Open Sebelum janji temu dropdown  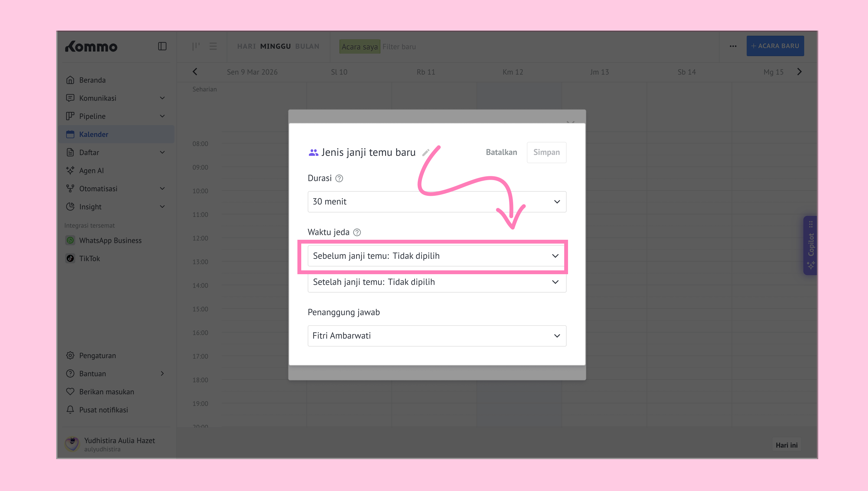[437, 256]
